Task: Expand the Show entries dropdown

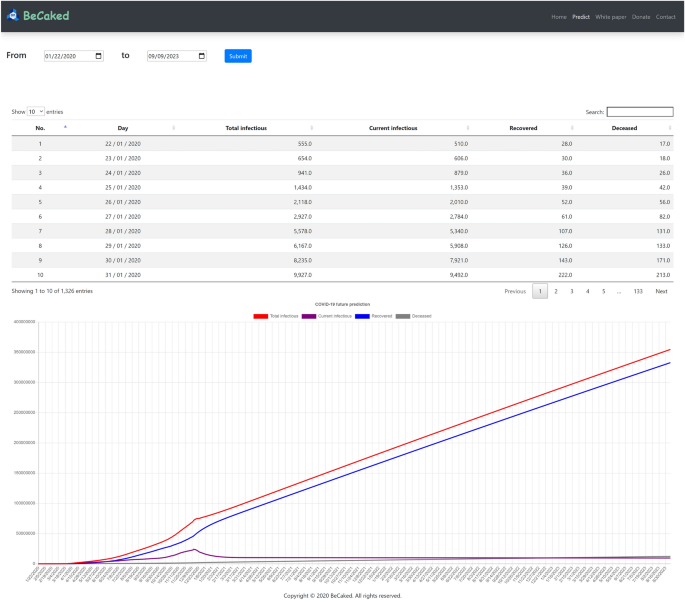Action: (35, 112)
